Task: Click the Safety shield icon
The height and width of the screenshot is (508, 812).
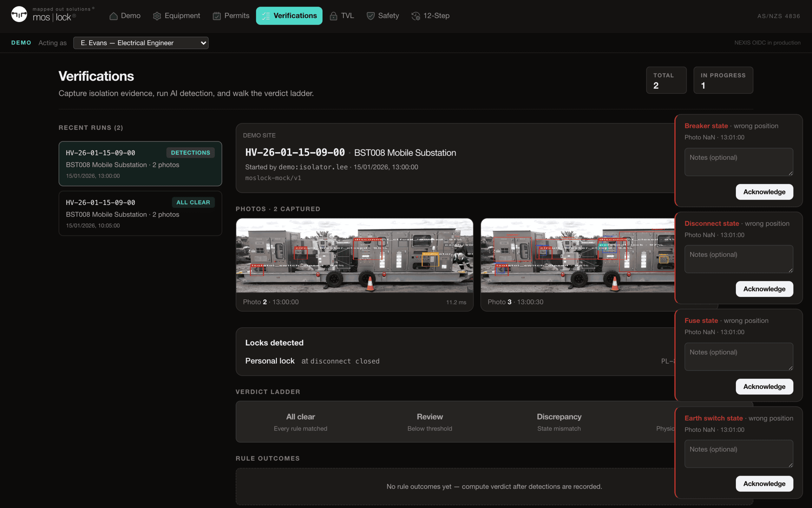Action: tap(370, 16)
